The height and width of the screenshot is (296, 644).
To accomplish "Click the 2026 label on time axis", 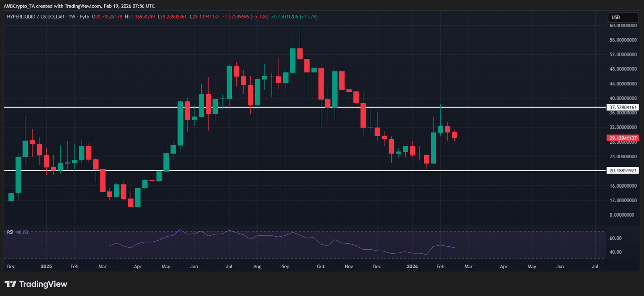I will coord(412,267).
